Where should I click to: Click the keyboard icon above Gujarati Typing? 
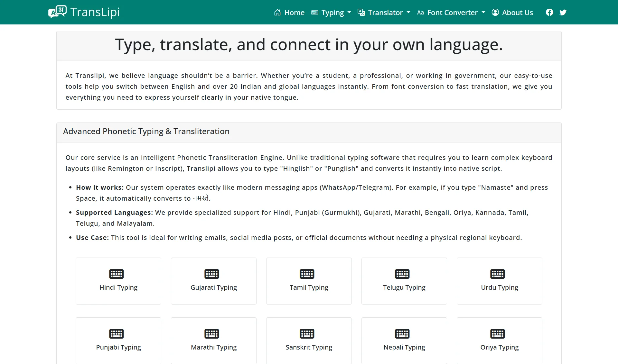(211, 274)
